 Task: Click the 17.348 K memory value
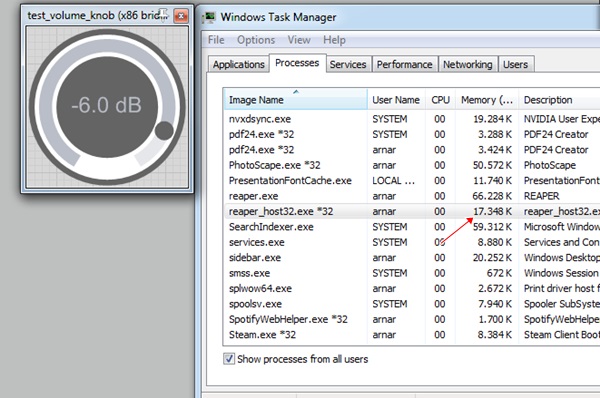[492, 211]
